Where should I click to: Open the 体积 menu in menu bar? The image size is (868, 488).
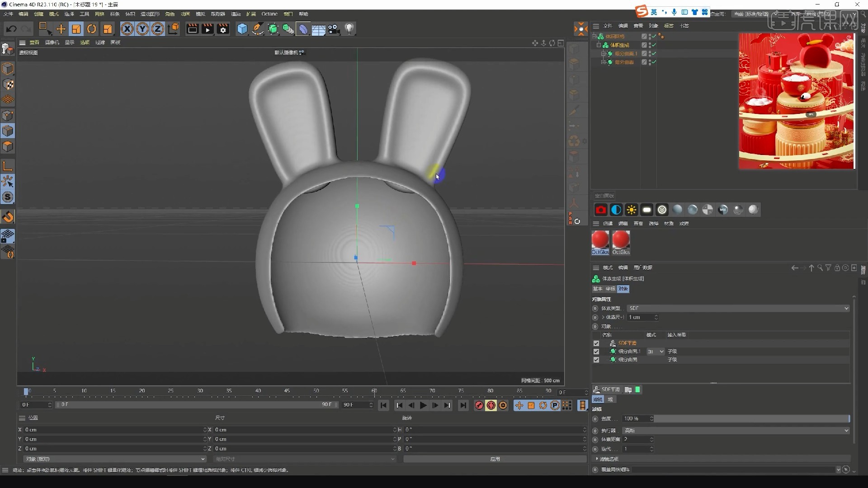pyautogui.click(x=130, y=14)
